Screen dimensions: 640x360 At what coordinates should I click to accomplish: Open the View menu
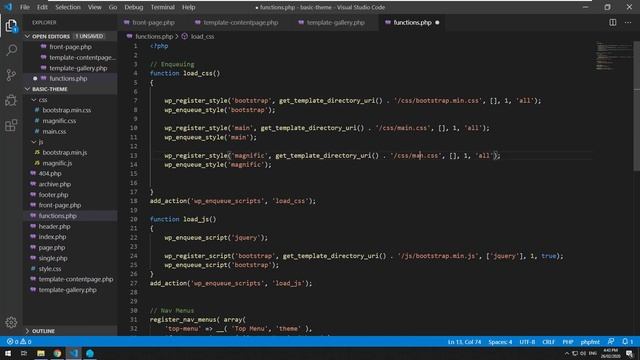coord(95,7)
